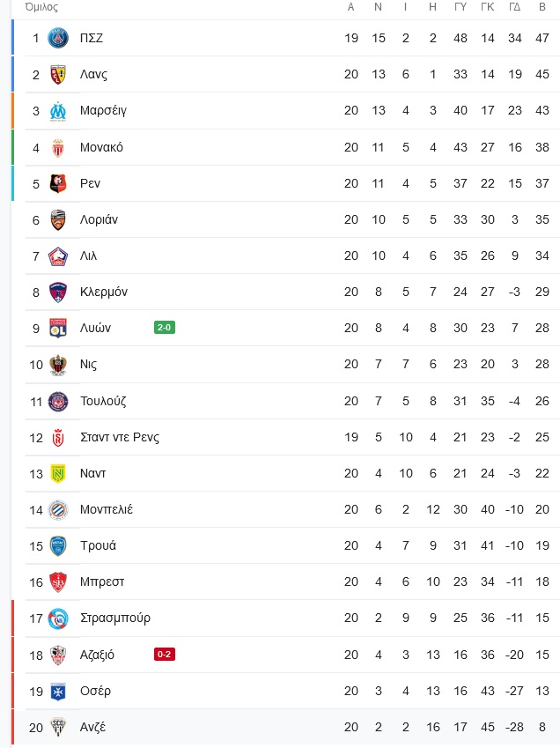Image resolution: width=560 pixels, height=748 pixels.
Task: Click the ΠΣΖ club crest icon
Action: (x=58, y=38)
